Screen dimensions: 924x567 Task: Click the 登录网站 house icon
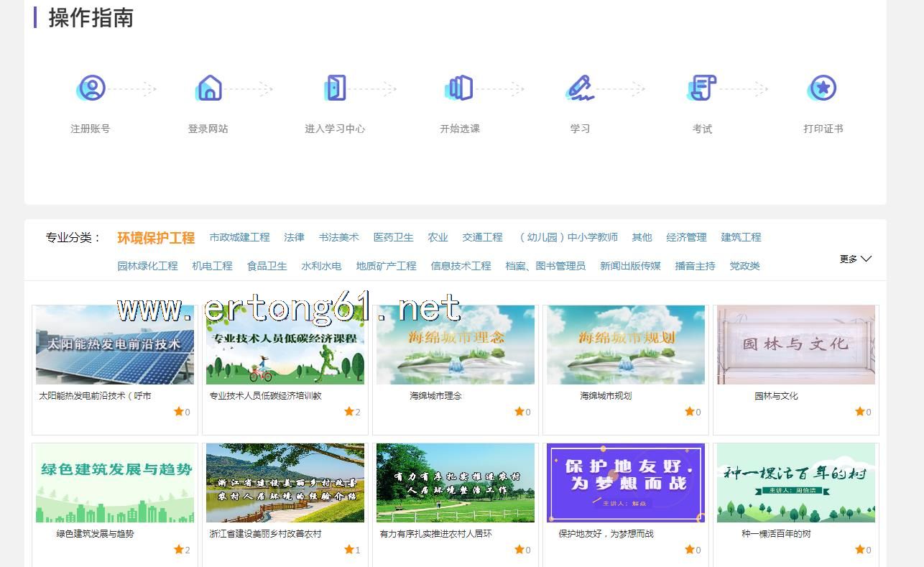click(x=209, y=88)
